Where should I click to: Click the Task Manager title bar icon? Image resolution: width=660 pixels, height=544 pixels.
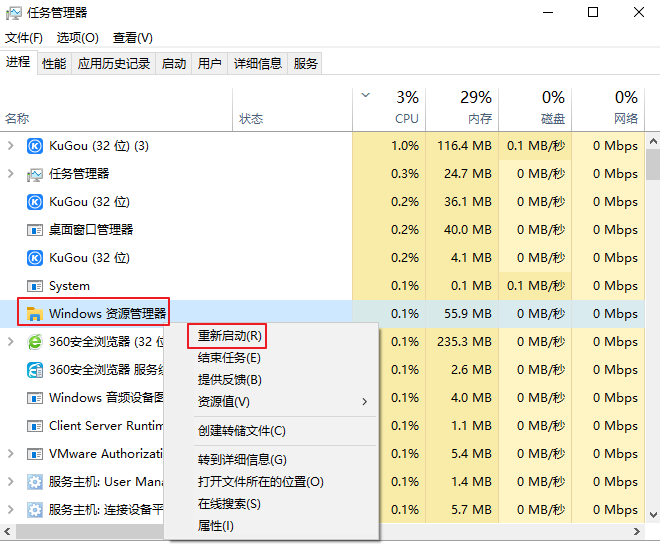click(x=13, y=13)
